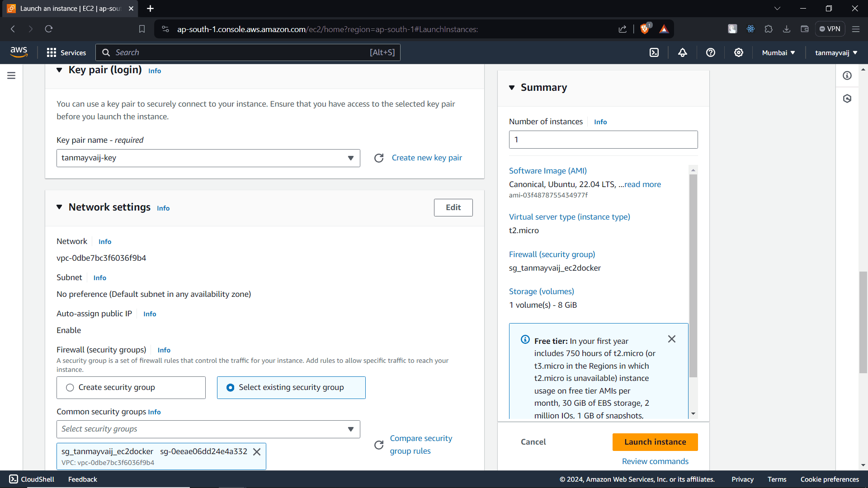Image resolution: width=868 pixels, height=488 pixels.
Task: Click the Number of instances field
Action: click(x=603, y=140)
